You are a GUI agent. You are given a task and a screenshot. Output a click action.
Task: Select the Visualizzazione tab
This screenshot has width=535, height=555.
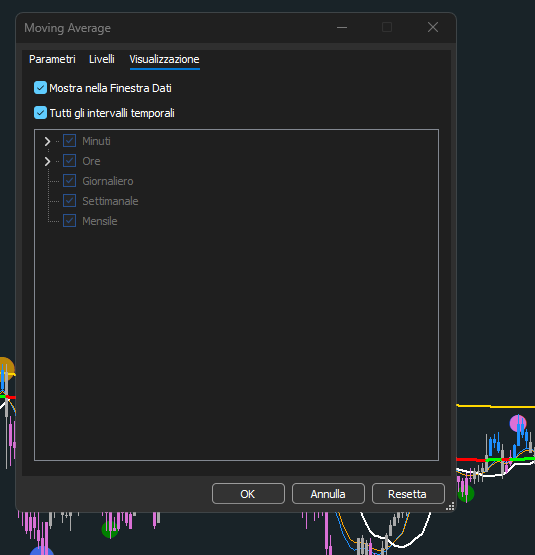click(164, 59)
